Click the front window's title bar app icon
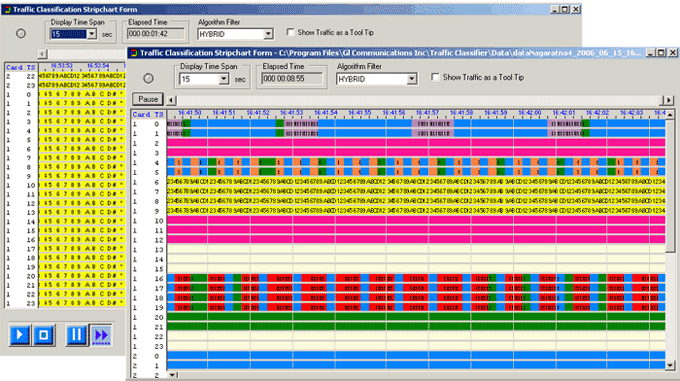Screen dimensions: 680x381 coord(134,53)
